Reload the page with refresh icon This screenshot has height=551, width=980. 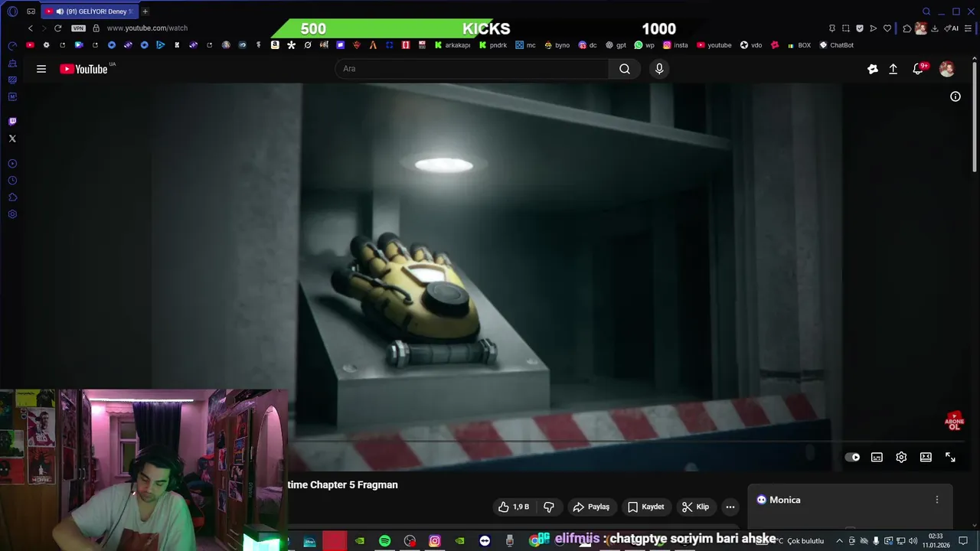click(57, 28)
